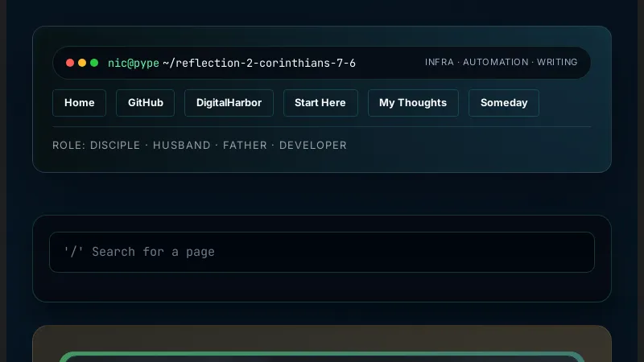Click the red dot in terminal bar
The width and height of the screenshot is (644, 362).
(x=70, y=63)
